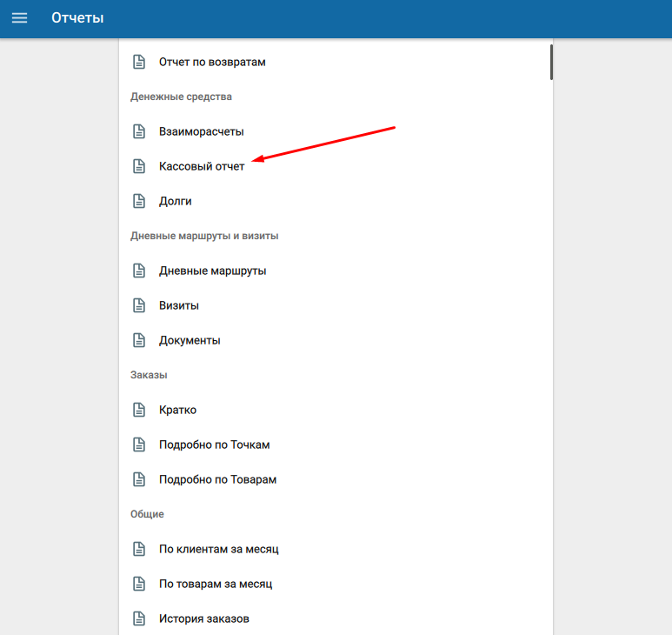Click the document icon beside Отчет по возвратам

pos(139,62)
